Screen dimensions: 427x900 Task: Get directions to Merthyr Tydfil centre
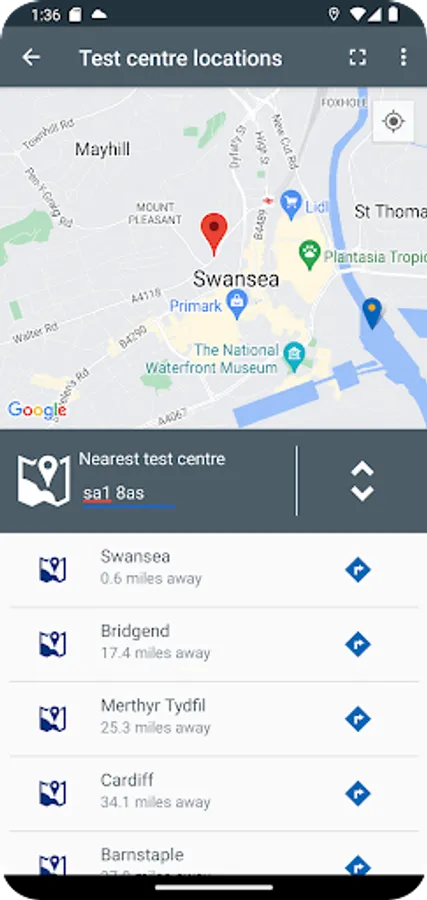coord(358,719)
